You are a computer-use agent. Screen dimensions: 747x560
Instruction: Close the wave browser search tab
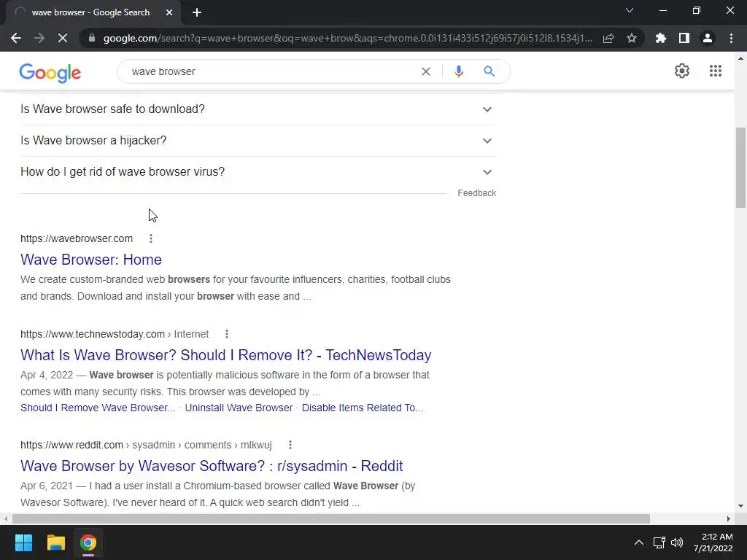(169, 13)
